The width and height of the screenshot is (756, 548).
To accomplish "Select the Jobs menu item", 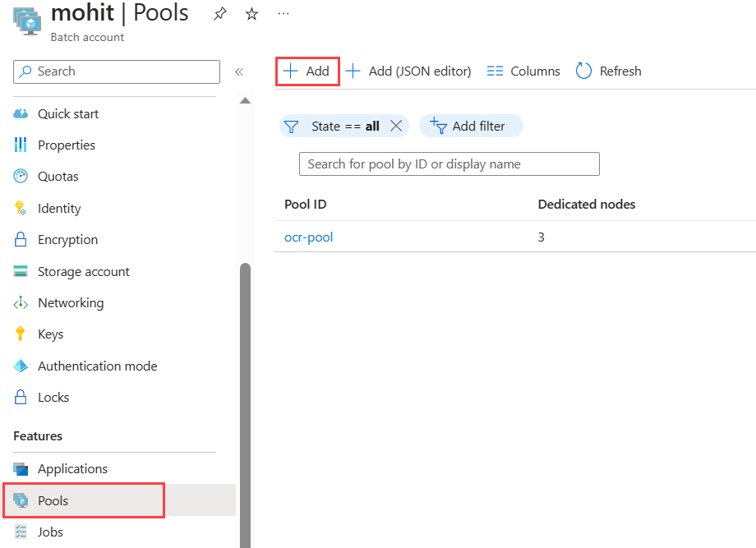I will pos(50,532).
